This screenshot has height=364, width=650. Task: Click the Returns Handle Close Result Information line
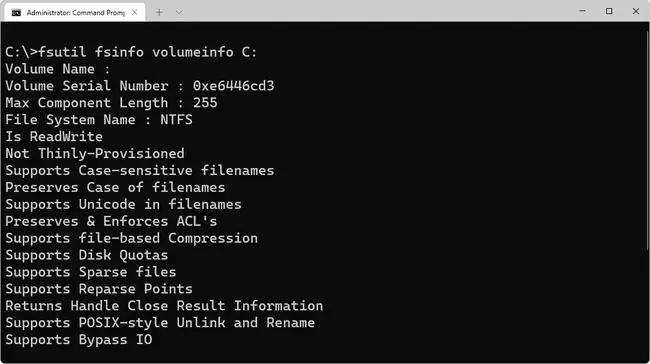tap(164, 306)
